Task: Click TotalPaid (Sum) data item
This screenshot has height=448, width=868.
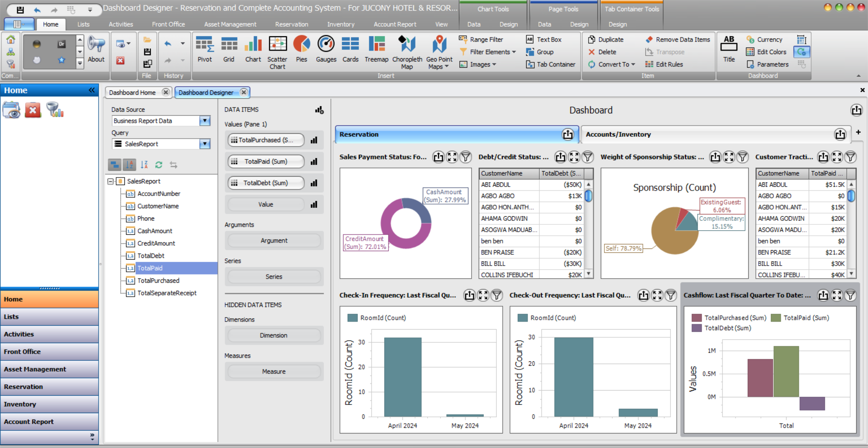Action: click(266, 161)
